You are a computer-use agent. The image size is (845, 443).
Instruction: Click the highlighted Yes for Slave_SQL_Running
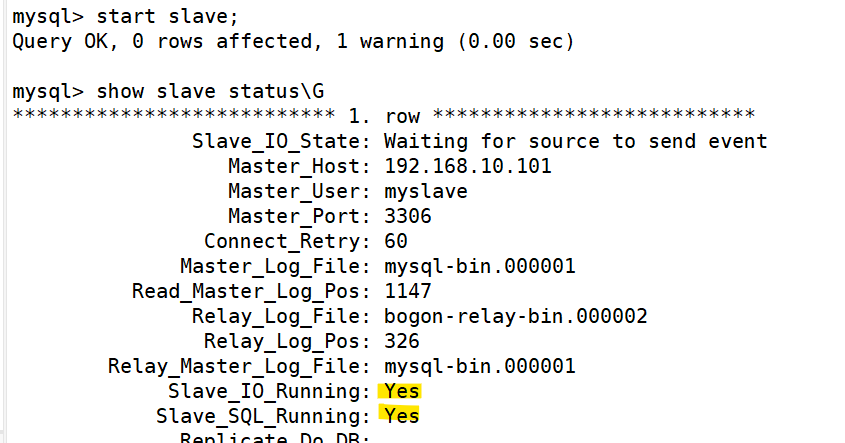point(400,416)
